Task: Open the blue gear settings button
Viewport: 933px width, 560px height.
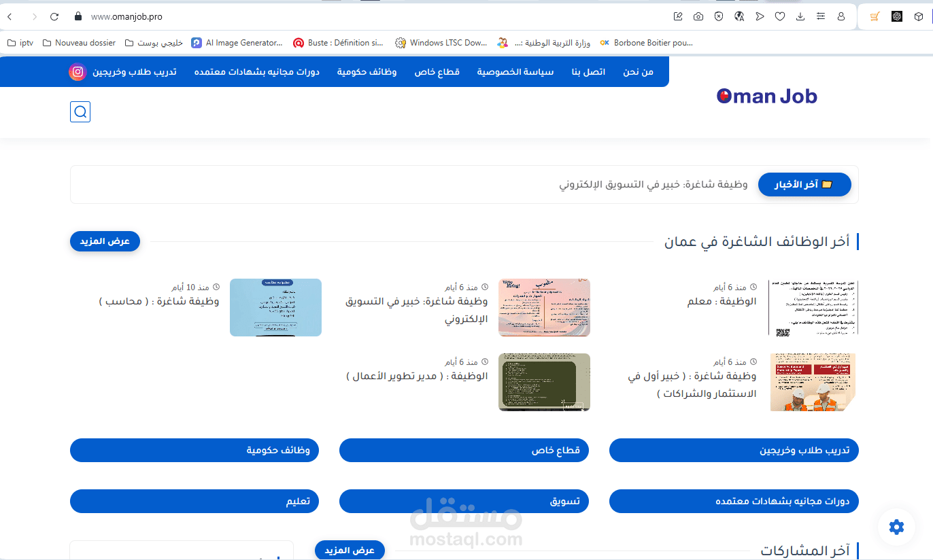Action: point(896,527)
